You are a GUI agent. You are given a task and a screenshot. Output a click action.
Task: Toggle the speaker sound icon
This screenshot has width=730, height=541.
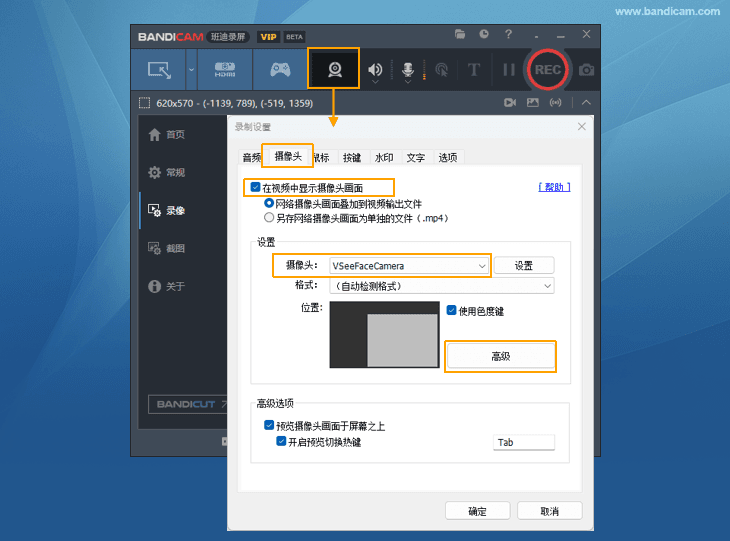pos(375,70)
